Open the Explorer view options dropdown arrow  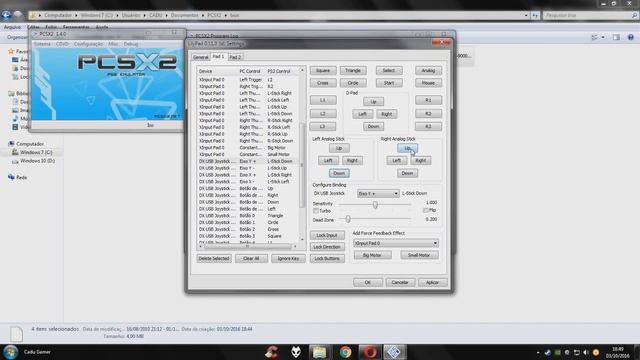click(603, 37)
